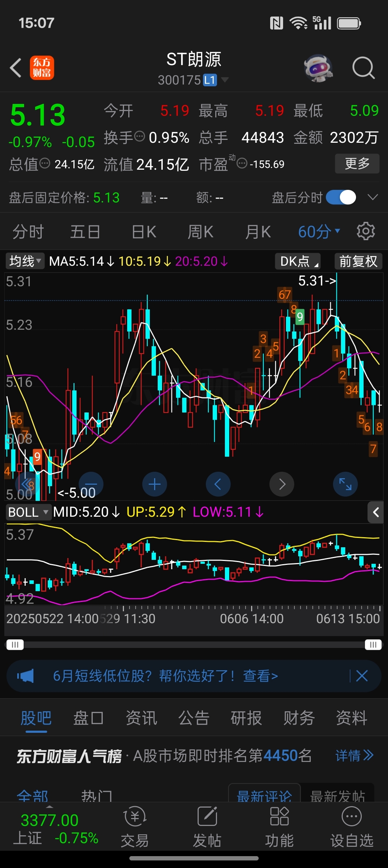Viewport: 388px width, 868px height.
Task: Select the 热门 comments filter
Action: point(97,796)
